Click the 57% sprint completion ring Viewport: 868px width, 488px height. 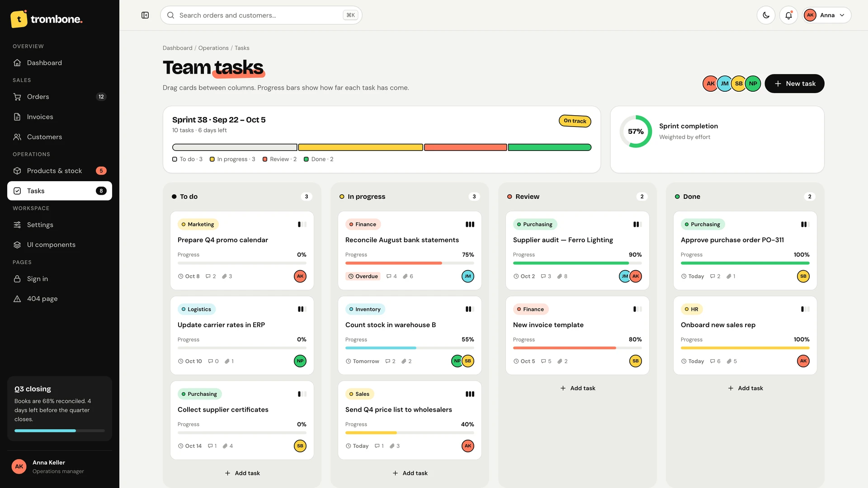coord(636,131)
